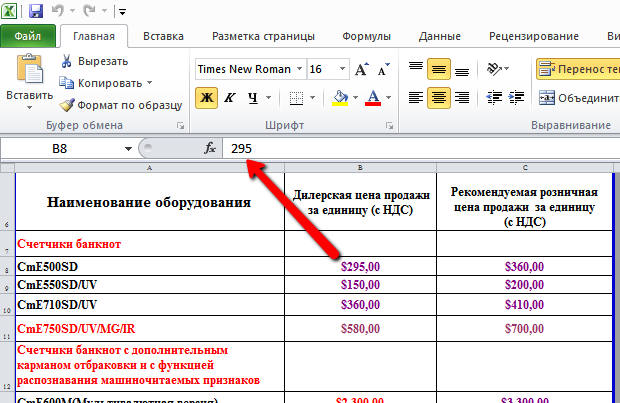Decrease indent
The width and height of the screenshot is (620, 403).
(494, 98)
